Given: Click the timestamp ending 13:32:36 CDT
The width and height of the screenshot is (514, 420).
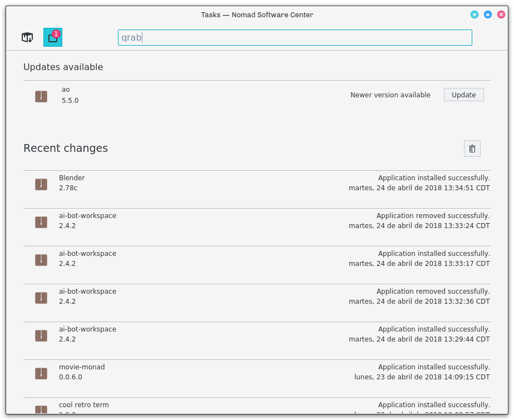Looking at the screenshot, I should coord(419,302).
